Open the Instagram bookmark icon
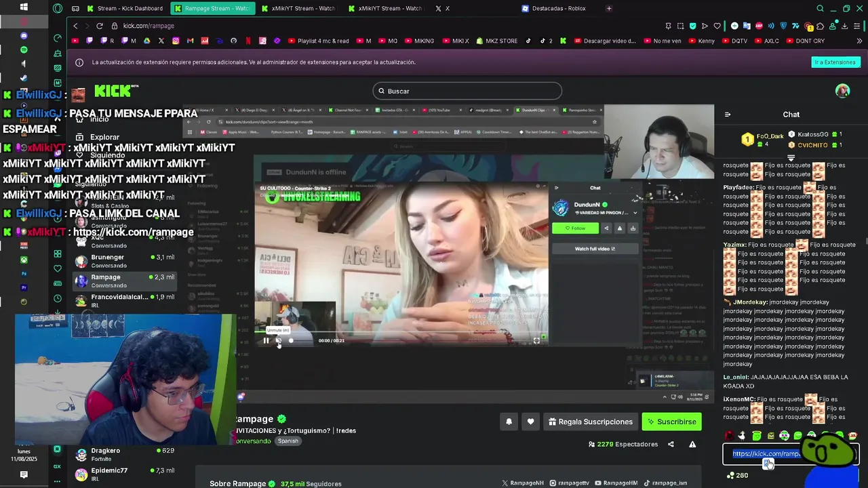 176,41
